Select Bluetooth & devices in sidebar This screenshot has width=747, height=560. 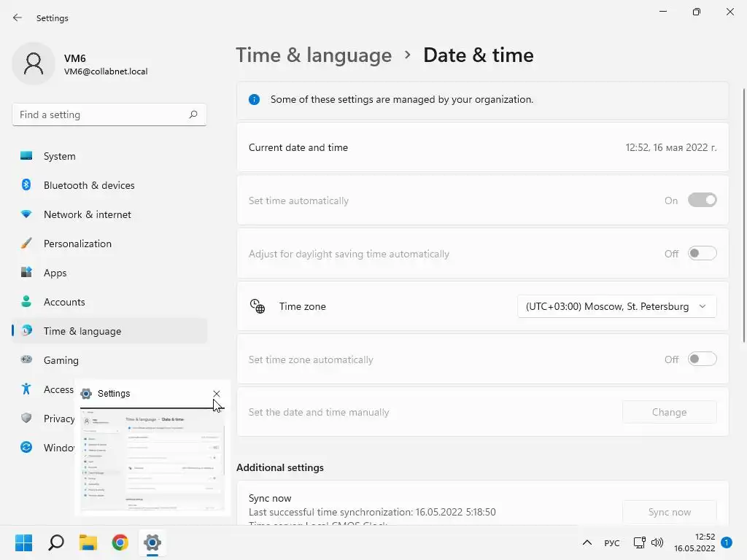(109, 184)
